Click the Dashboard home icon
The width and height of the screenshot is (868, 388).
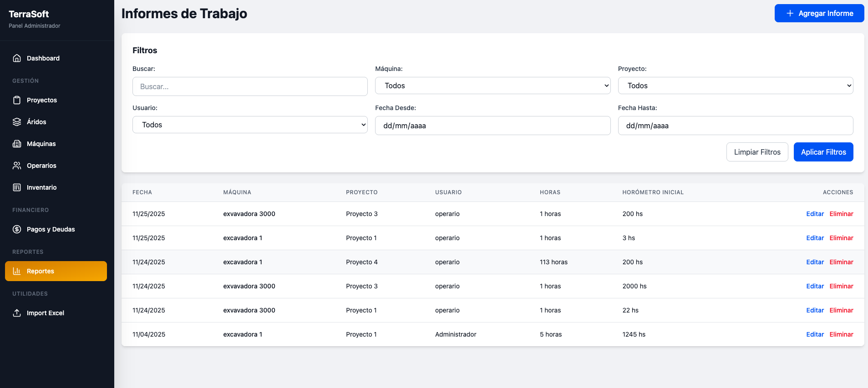[17, 58]
